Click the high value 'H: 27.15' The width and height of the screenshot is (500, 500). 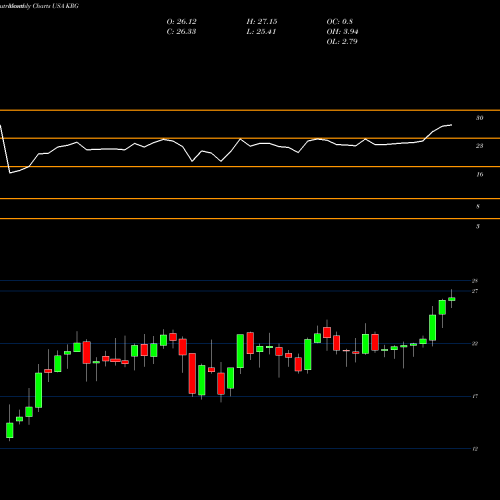click(262, 22)
